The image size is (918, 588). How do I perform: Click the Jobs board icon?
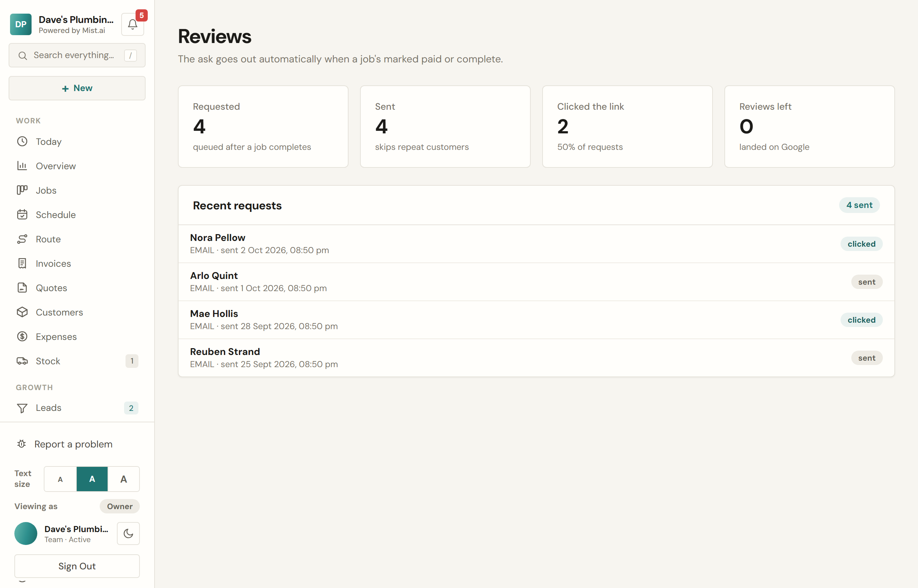coord(22,190)
